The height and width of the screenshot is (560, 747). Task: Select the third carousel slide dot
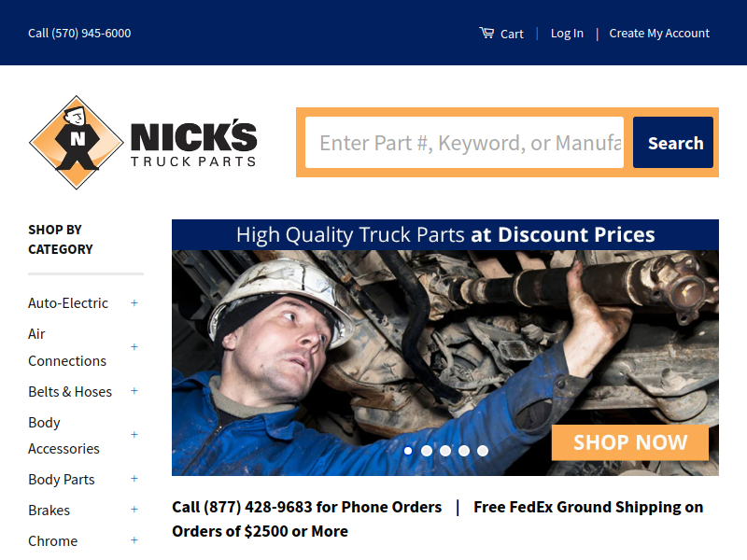click(445, 451)
